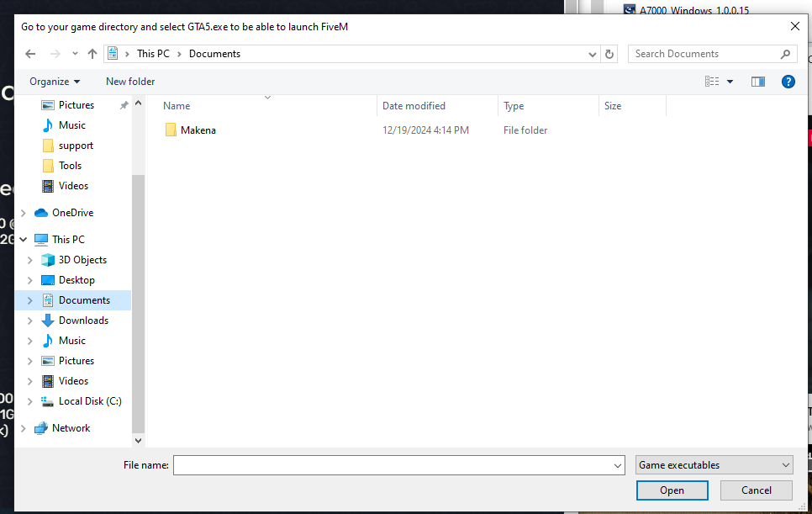
Task: Open the help button
Action: 788,82
